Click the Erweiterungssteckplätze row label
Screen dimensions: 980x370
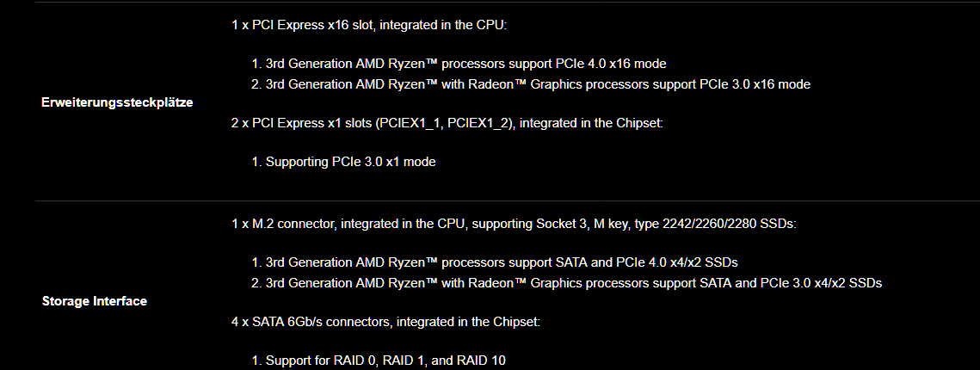pos(117,102)
